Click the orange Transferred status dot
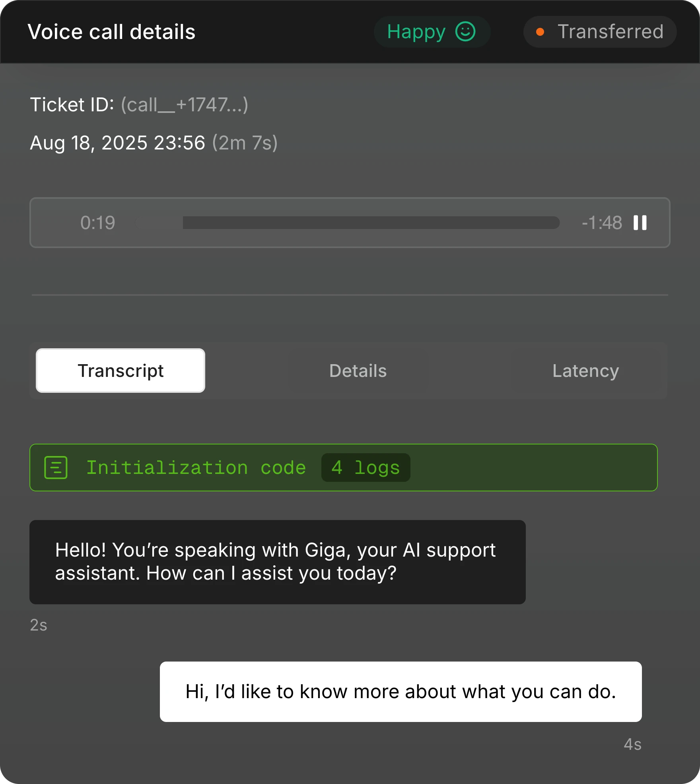Viewport: 700px width, 784px height. tap(540, 32)
